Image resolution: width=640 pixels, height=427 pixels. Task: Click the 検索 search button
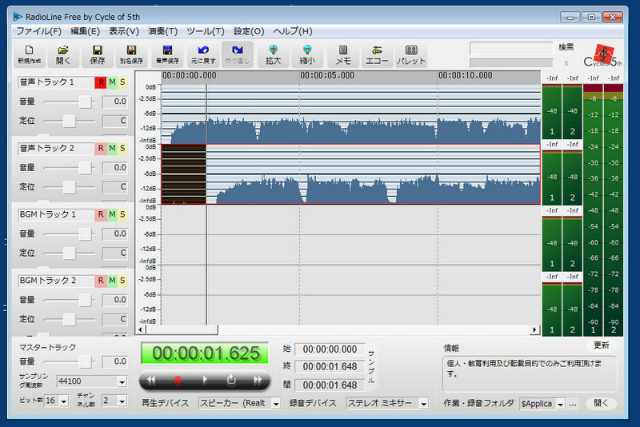566,47
